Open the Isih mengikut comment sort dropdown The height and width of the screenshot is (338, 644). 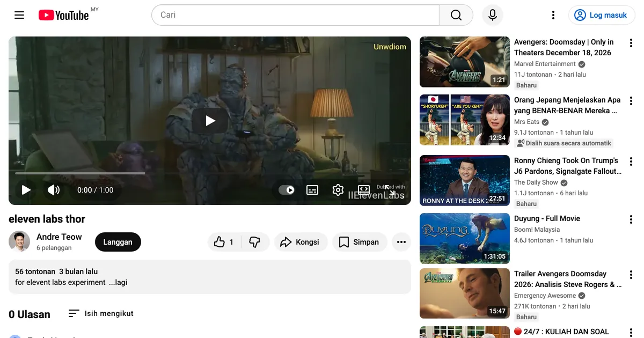tap(100, 313)
